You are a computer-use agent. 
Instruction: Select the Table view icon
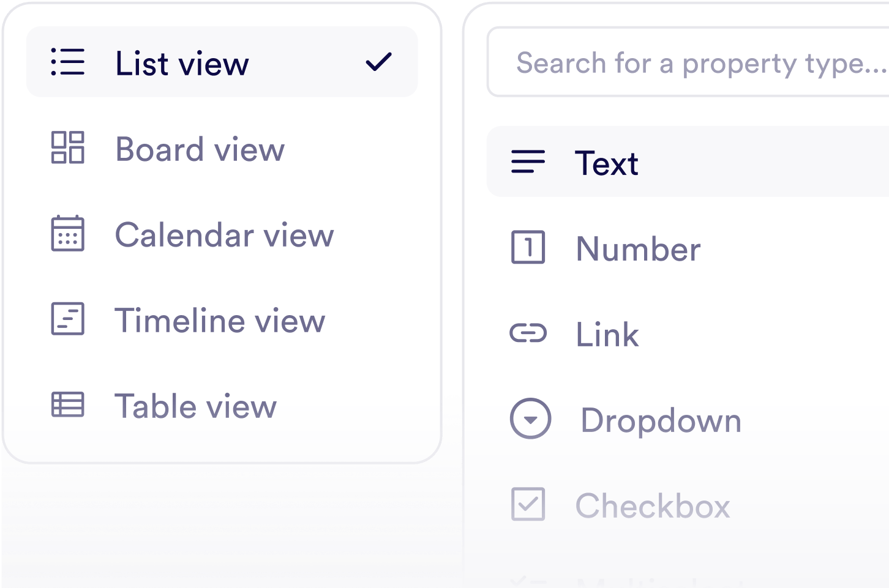(x=68, y=405)
